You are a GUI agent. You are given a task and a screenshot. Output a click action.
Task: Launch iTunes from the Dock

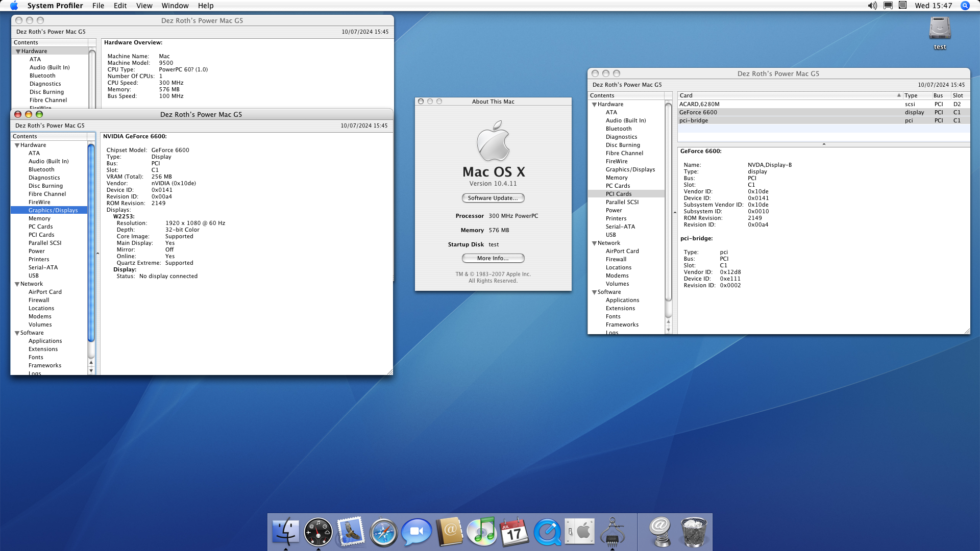click(481, 532)
